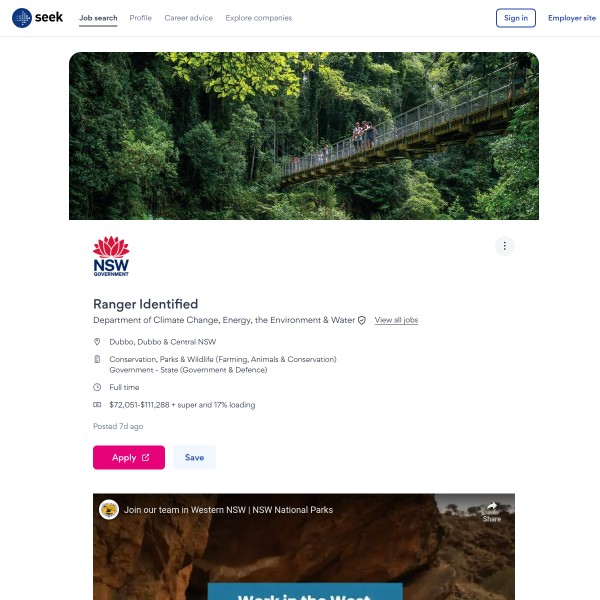600x600 pixels.
Task: Click the classification building icon
Action: coord(97,359)
